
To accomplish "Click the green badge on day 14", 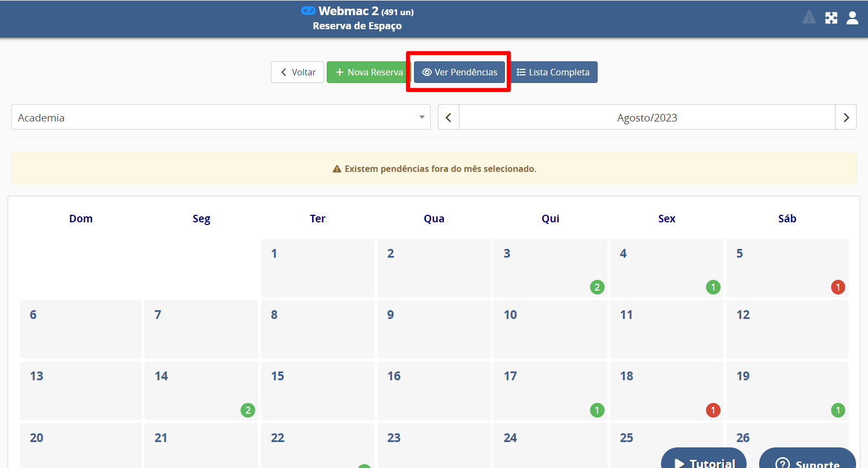I will (248, 410).
